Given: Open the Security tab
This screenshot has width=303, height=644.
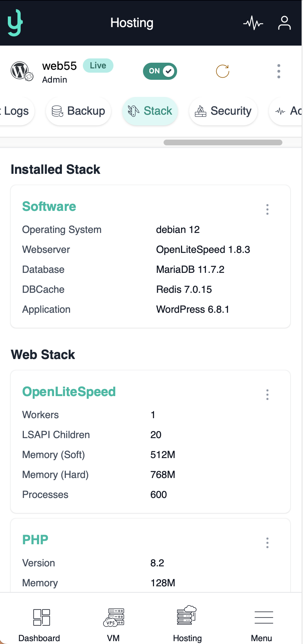Looking at the screenshot, I should (223, 111).
